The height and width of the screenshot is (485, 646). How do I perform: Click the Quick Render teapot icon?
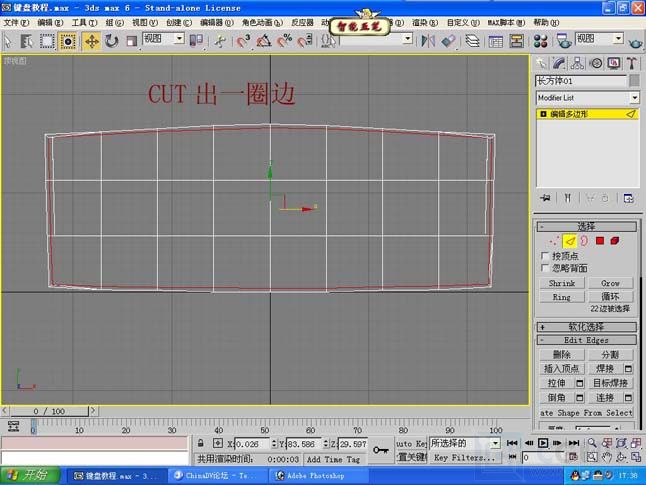[635, 42]
